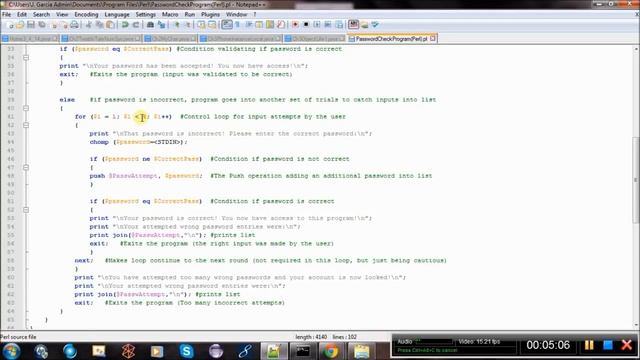Image resolution: width=640 pixels, height=360 pixels.
Task: Save the current file via toolbar
Action: pyautogui.click(x=31, y=25)
